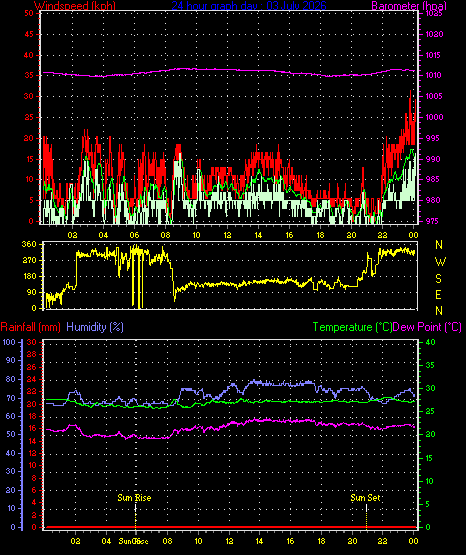Click the green 25 temperature axis value

click(x=430, y=412)
